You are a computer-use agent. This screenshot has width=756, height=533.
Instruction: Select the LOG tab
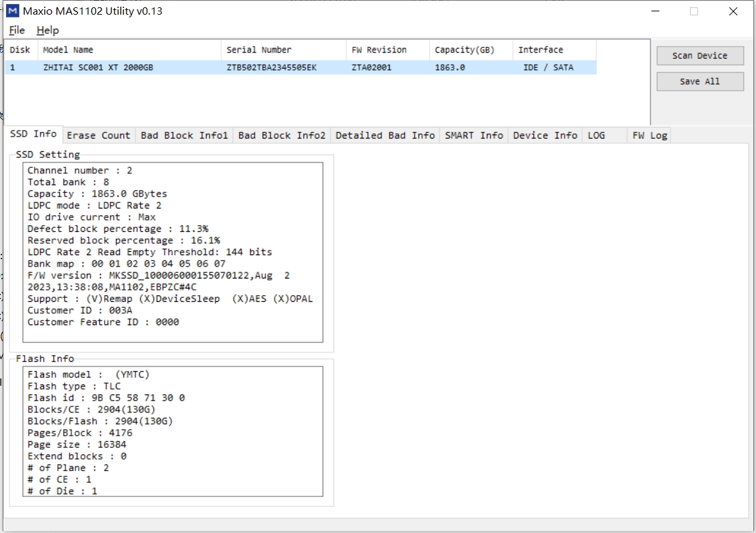604,135
